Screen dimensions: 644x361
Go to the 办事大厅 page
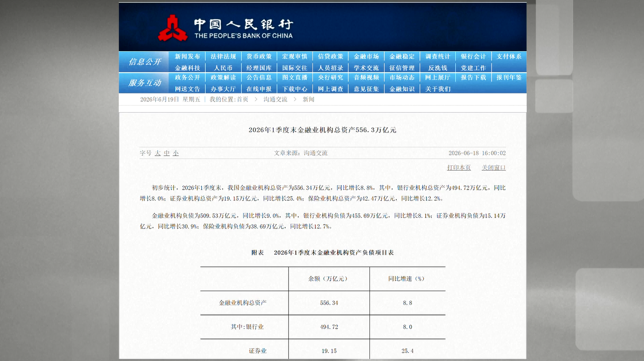(x=223, y=89)
